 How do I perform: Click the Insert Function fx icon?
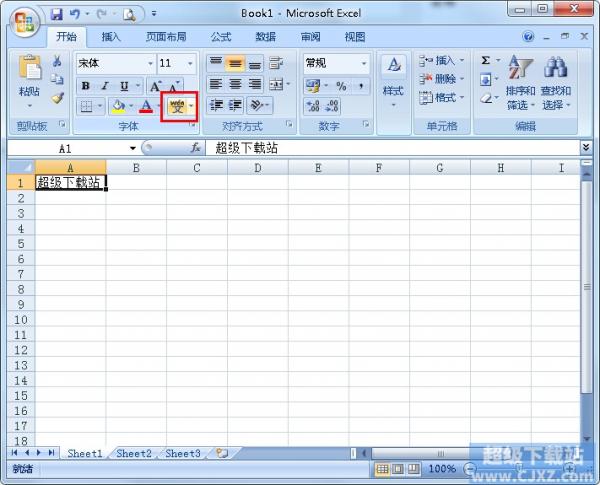[x=196, y=148]
